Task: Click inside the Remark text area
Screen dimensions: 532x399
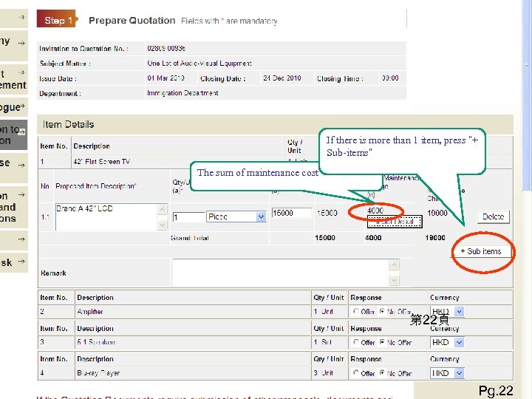Action: pyautogui.click(x=282, y=273)
